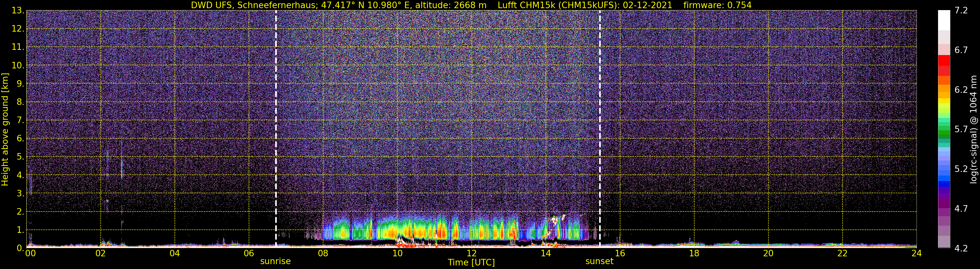980x269 pixels.
Task: Click the x-axis tick label '14'
Action: 545,253
